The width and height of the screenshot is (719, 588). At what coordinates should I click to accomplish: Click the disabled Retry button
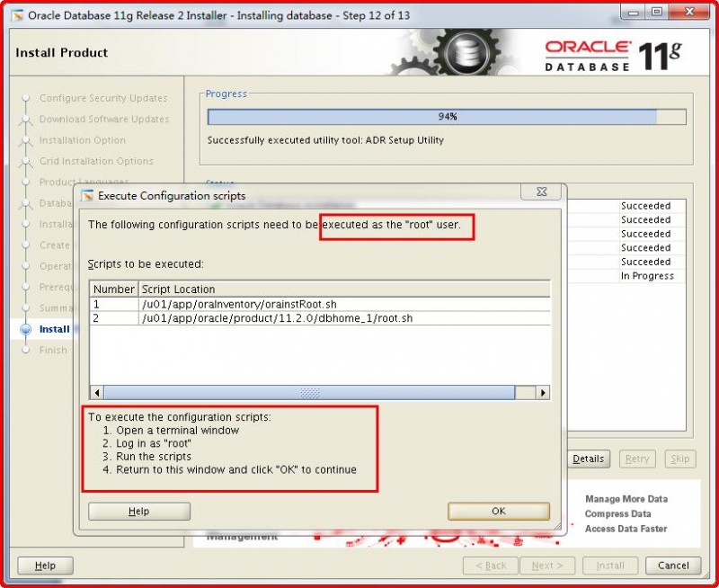click(637, 459)
